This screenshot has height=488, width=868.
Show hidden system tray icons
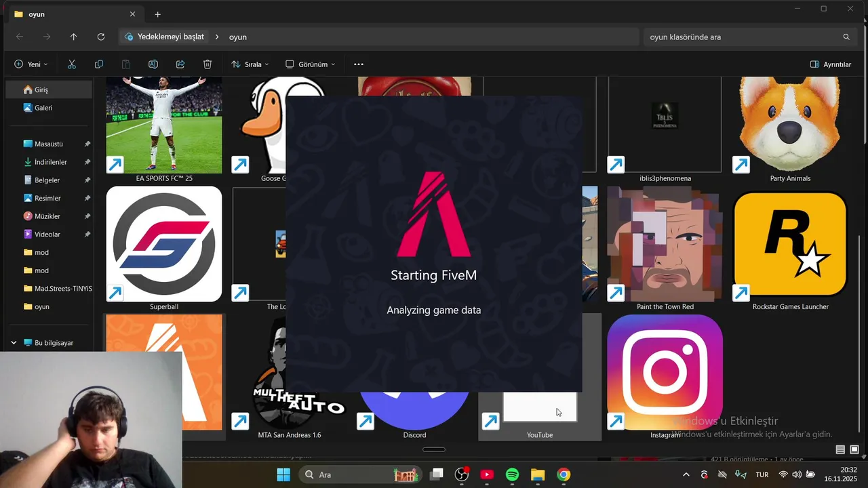tap(686, 474)
